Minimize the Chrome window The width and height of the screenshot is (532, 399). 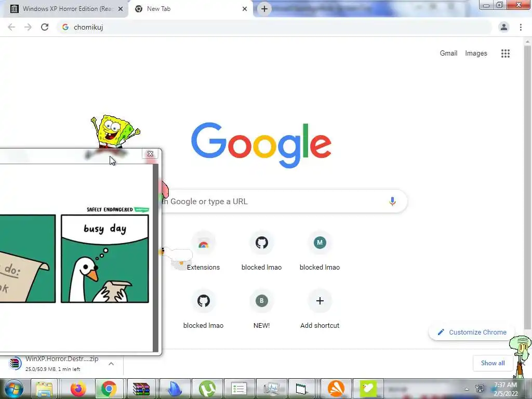point(486,5)
